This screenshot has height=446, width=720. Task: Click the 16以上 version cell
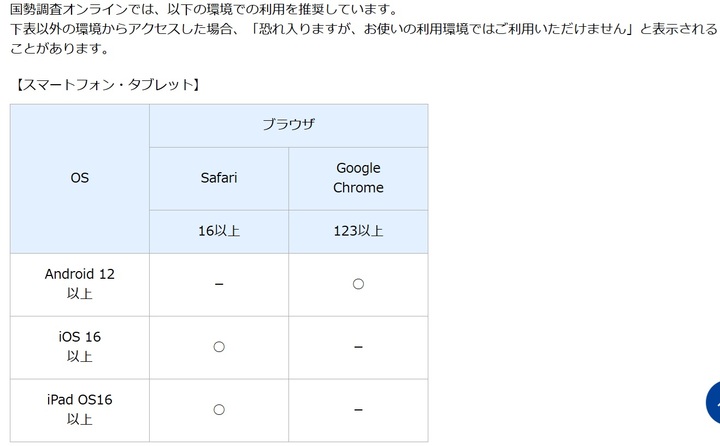(219, 231)
